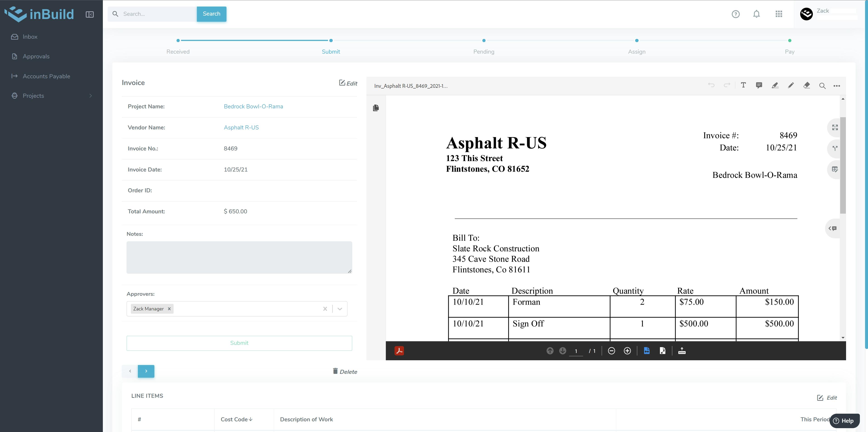Copy the invoice document using the copy icon
This screenshot has height=432, width=868.
click(376, 108)
